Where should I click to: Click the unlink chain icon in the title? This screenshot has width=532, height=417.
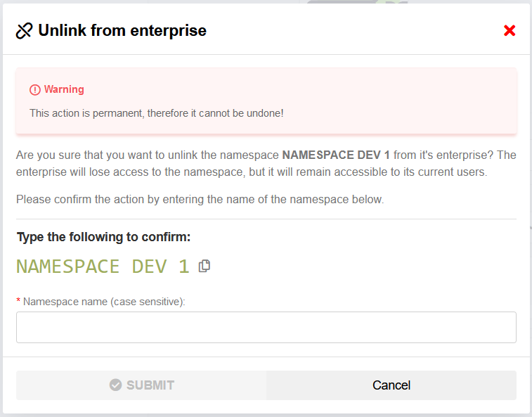pos(25,31)
